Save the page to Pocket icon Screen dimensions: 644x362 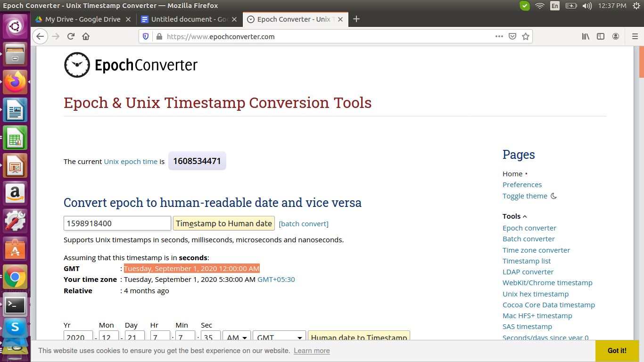pos(512,36)
